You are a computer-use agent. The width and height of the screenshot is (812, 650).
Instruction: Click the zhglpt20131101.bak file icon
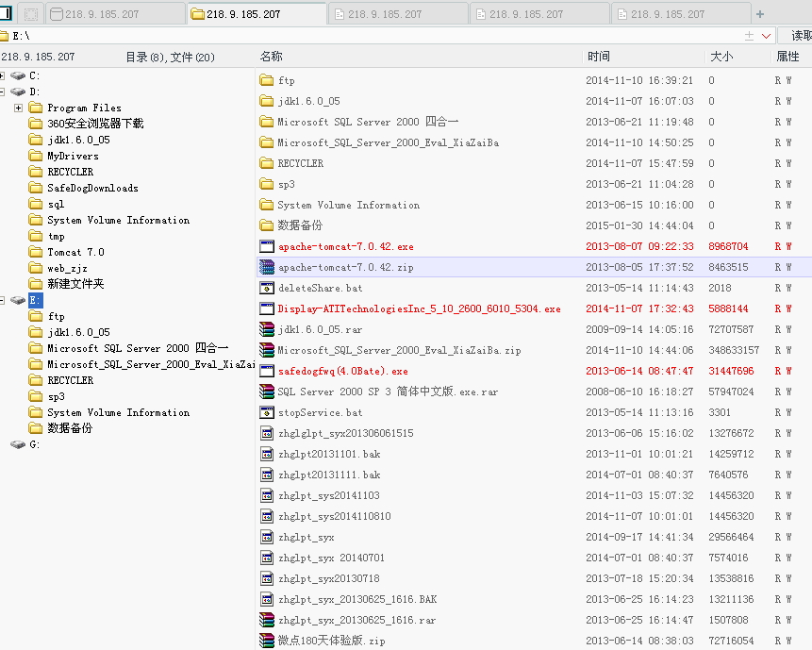(x=267, y=454)
